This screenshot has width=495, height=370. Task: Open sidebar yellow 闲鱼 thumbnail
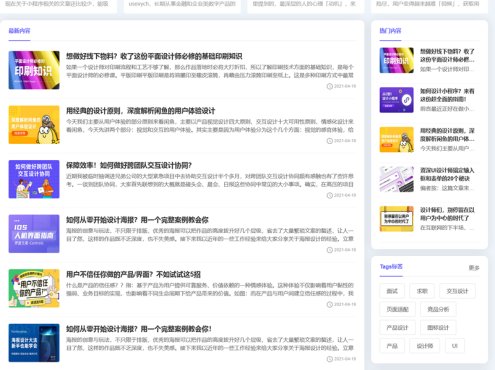coord(397,140)
